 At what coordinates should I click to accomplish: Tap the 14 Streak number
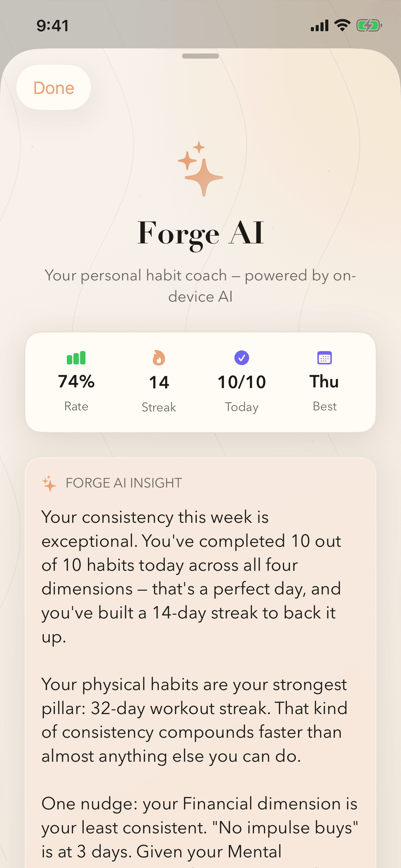click(159, 382)
